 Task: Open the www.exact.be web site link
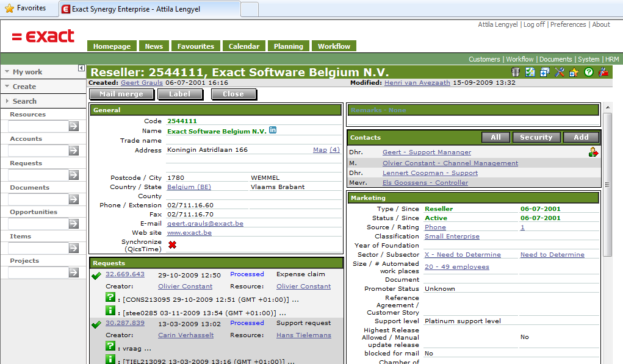click(189, 233)
